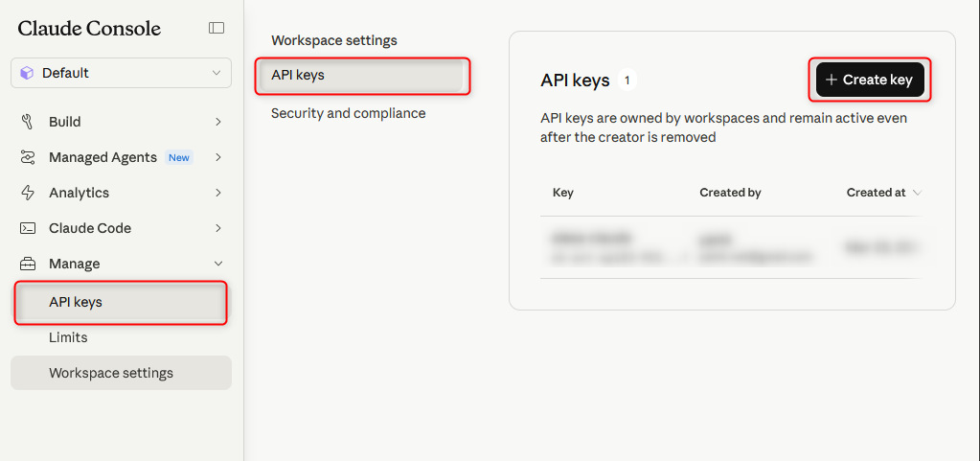Click the Managed Agents icon
The image size is (980, 461).
[x=28, y=157]
